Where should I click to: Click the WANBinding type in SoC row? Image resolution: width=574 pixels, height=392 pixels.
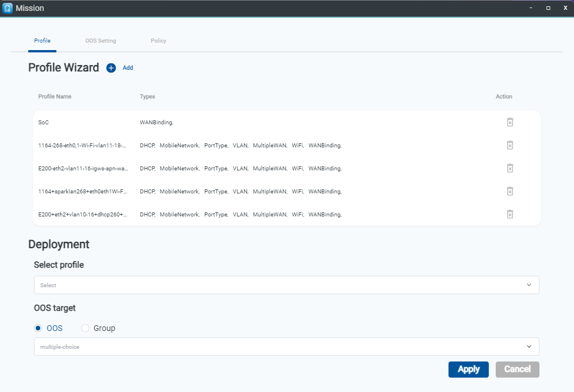[157, 122]
